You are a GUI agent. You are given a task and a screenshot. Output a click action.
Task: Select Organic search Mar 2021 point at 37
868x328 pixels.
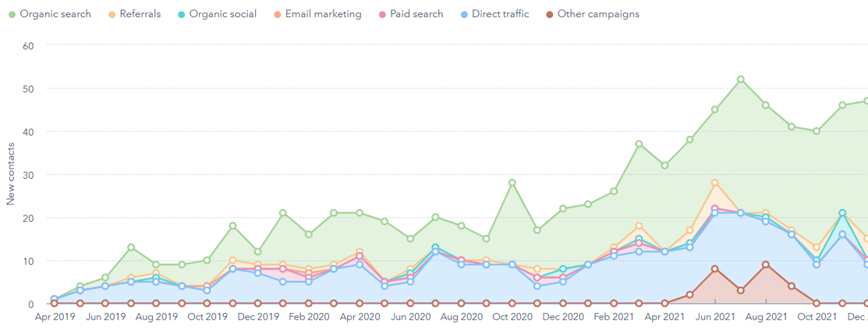(639, 144)
